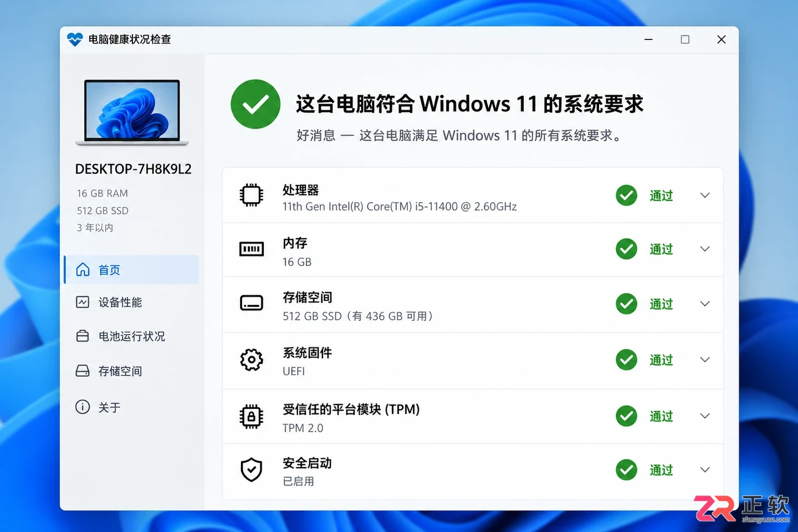Click 通过 status in 处理器 row
This screenshot has width=798, height=532.
click(661, 196)
